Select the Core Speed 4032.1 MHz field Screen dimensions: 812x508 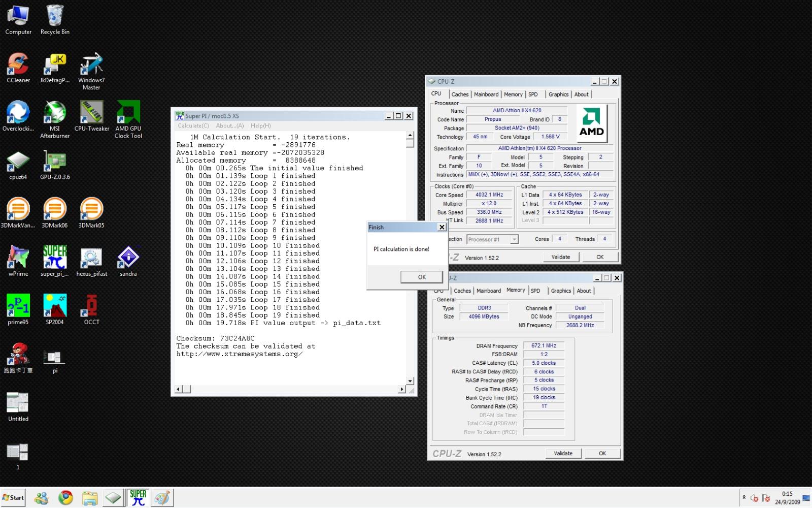489,195
